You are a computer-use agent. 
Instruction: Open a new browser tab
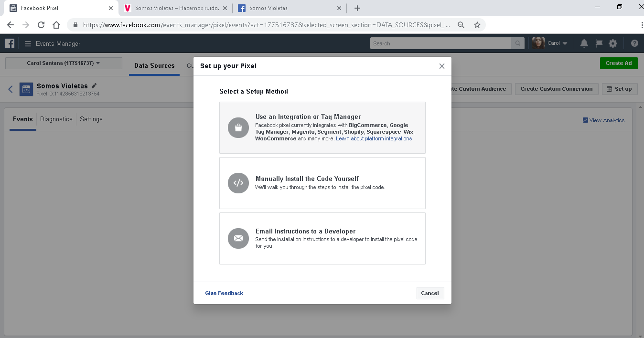point(357,8)
